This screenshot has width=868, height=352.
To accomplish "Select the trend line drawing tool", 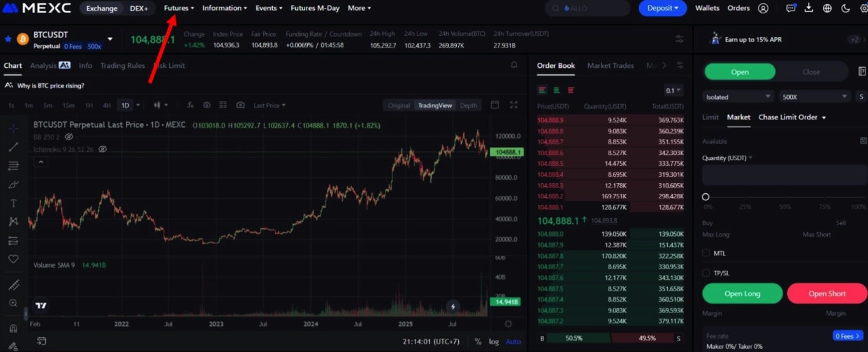I will tap(13, 147).
